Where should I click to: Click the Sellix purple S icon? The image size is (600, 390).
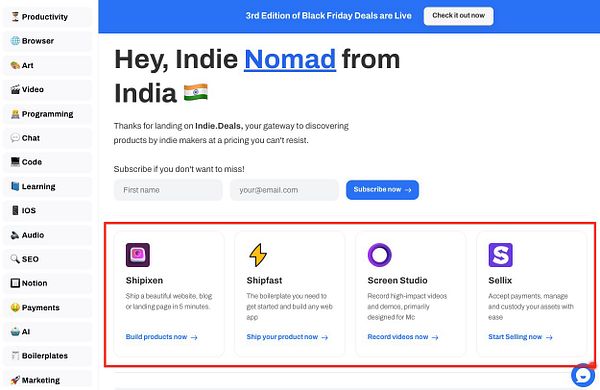[501, 255]
